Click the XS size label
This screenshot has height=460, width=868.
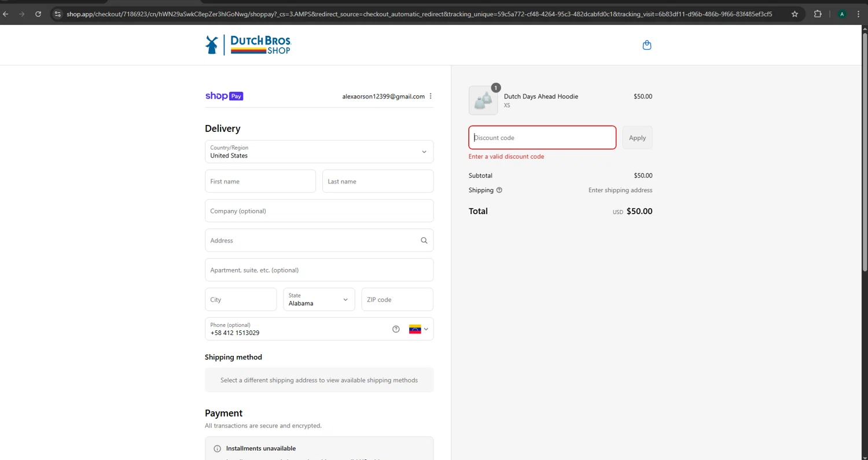coord(507,106)
